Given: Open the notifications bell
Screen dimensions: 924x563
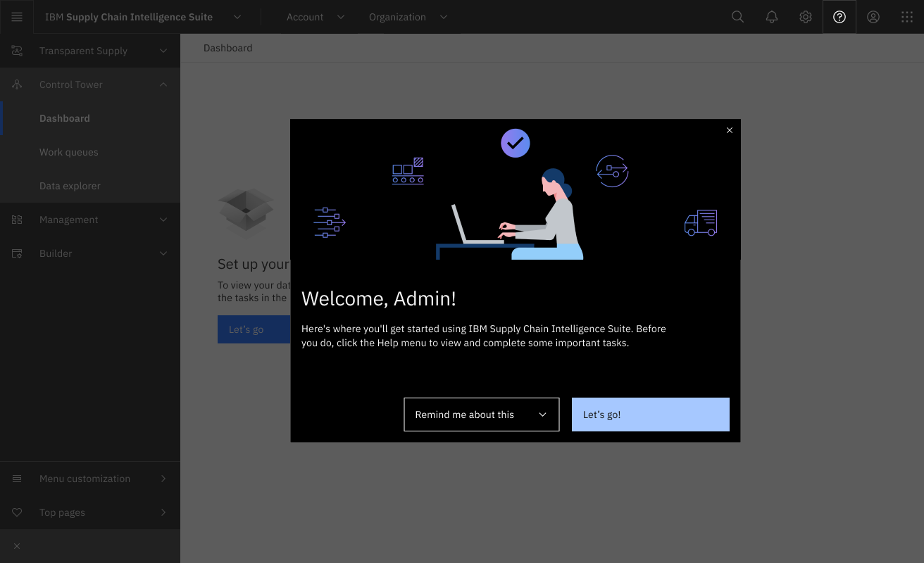Looking at the screenshot, I should coord(772,17).
